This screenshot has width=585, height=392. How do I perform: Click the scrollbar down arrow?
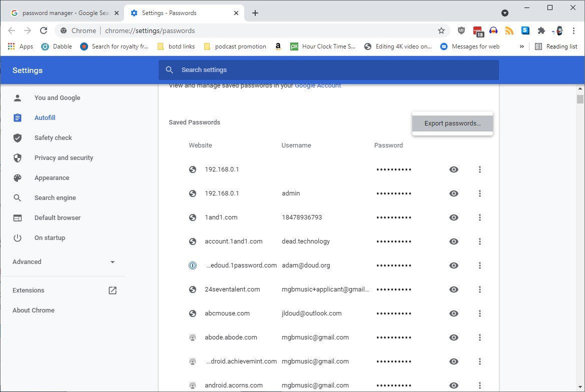pos(580,387)
